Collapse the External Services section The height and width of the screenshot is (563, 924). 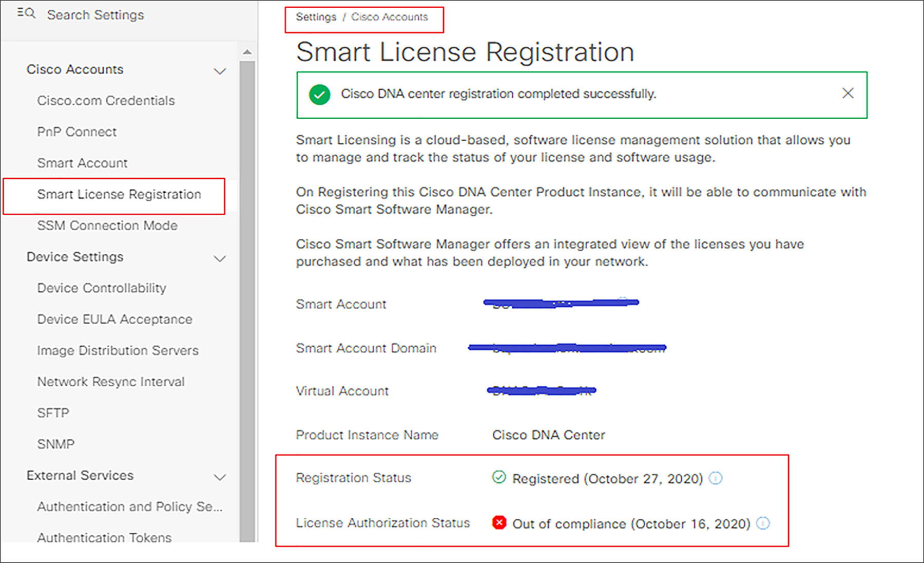point(220,477)
